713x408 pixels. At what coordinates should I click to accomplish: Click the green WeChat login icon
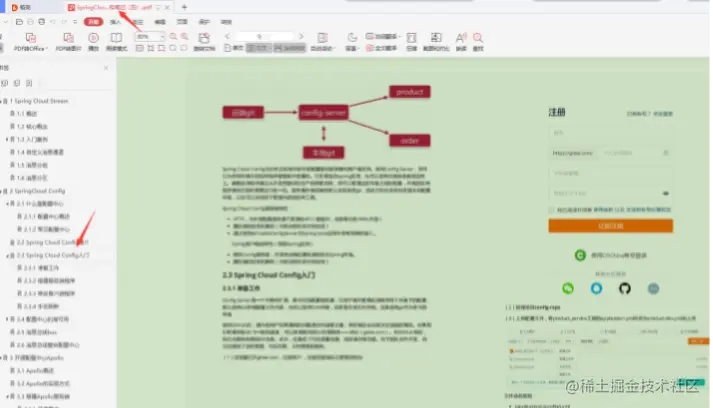click(x=568, y=288)
